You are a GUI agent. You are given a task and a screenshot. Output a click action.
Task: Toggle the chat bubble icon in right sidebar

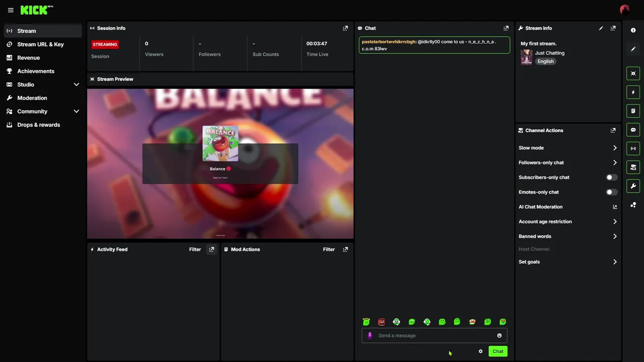[x=633, y=130]
